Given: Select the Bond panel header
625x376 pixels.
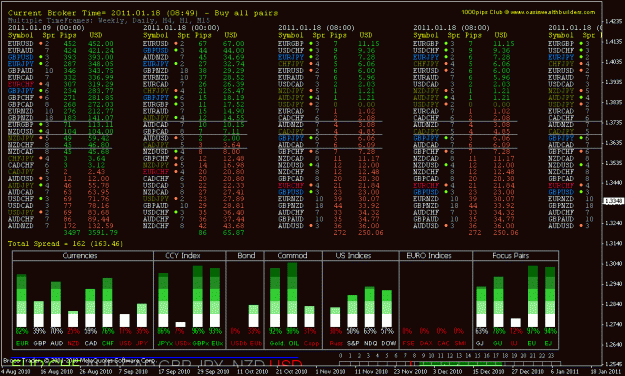Looking at the screenshot, I should 245,256.
